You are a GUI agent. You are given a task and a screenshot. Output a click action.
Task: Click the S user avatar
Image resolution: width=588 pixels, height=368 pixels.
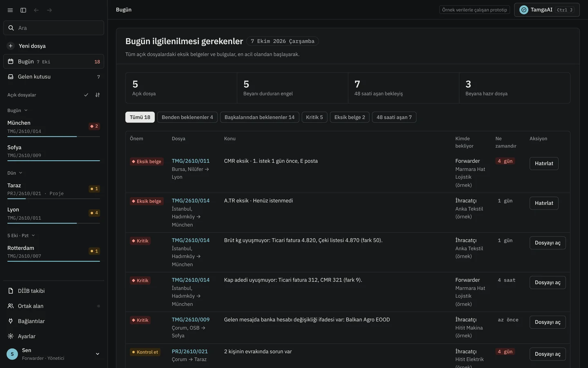[12, 354]
